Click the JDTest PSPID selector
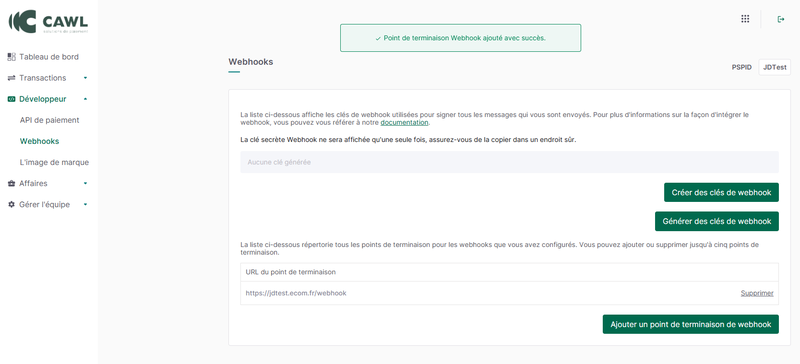This screenshot has height=364, width=800. (x=774, y=67)
